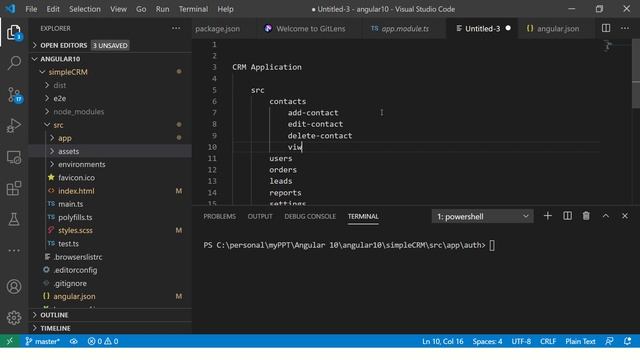Open the feedback icon in status bar
This screenshot has height=360, width=640.
point(609,341)
